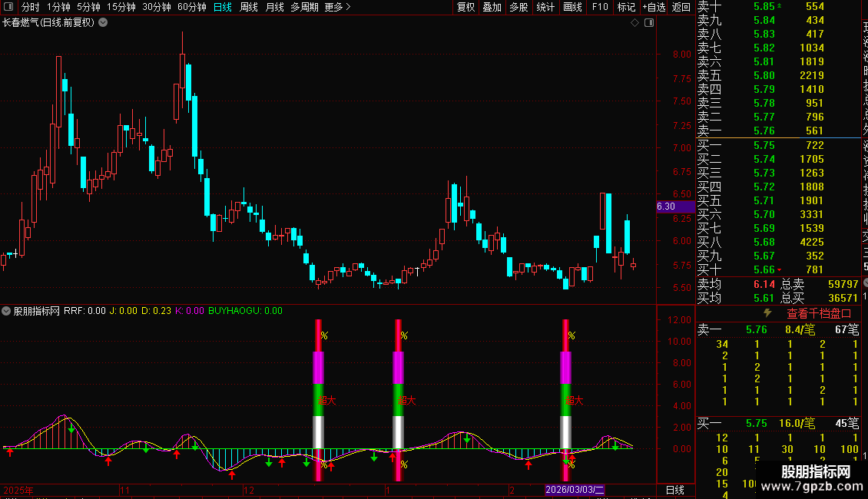
Task: Click the 12 month label on timeline
Action: pos(249,490)
